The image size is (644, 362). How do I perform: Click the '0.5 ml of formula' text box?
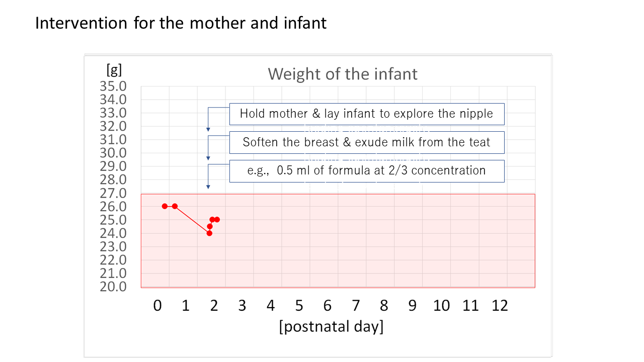tap(366, 170)
